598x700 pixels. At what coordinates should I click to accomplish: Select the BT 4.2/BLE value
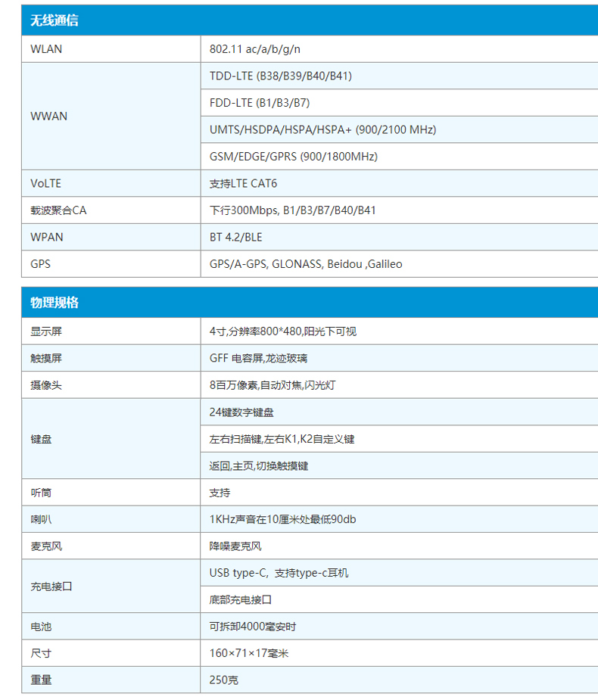tap(236, 238)
